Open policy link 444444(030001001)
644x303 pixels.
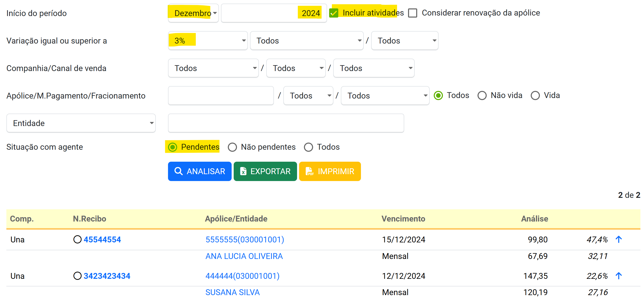pos(242,276)
